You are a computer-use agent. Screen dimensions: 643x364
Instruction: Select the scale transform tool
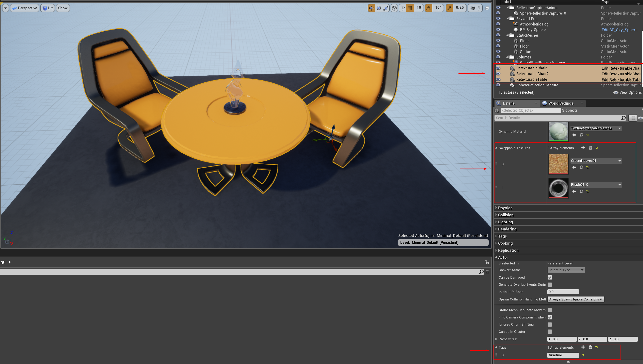click(386, 8)
